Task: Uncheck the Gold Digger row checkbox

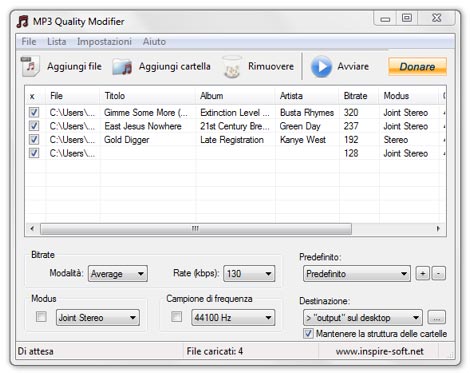Action: point(34,140)
